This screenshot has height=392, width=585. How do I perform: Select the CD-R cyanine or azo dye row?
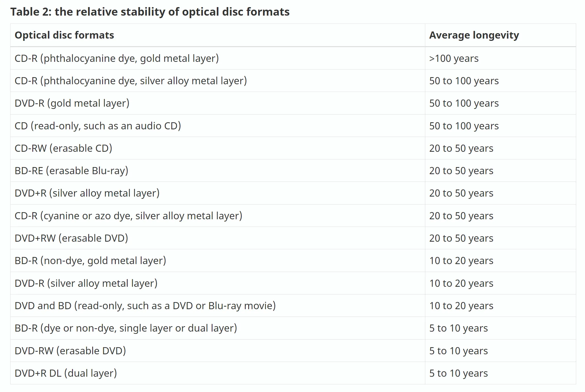point(128,216)
